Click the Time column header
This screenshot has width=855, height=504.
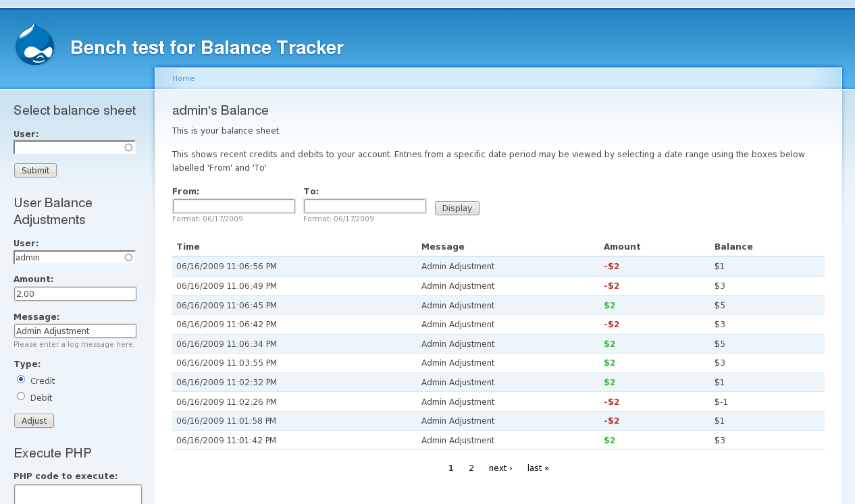click(x=188, y=247)
